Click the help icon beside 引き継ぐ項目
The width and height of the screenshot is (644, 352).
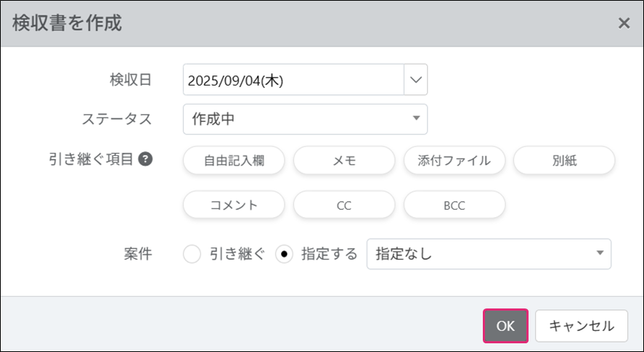pyautogui.click(x=145, y=160)
